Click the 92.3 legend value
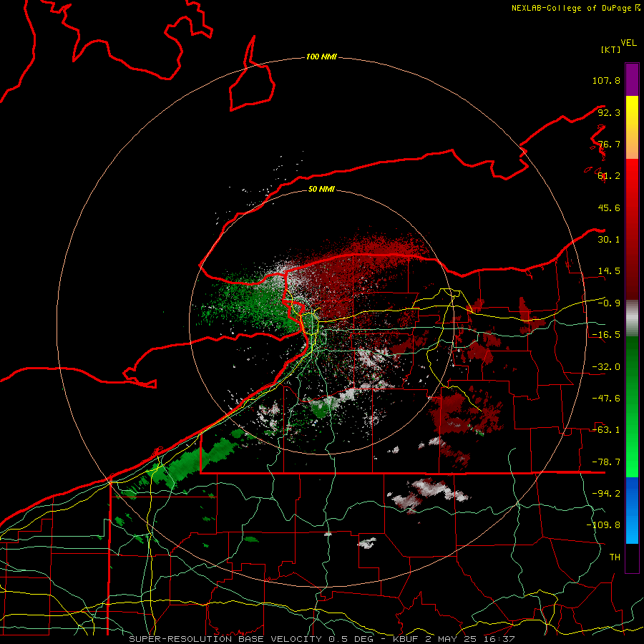 [609, 112]
